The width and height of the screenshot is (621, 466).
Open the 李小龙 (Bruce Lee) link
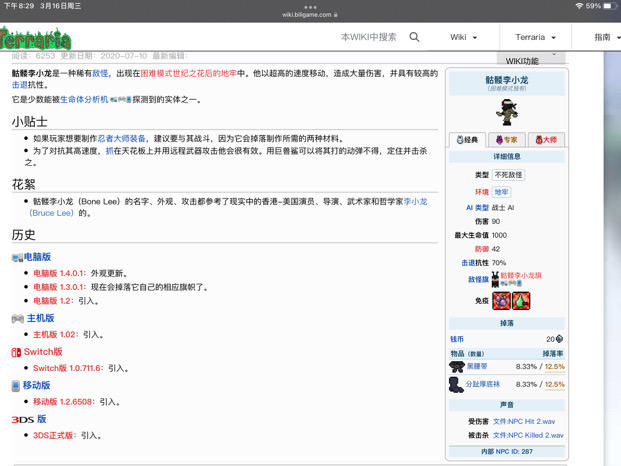(415, 202)
